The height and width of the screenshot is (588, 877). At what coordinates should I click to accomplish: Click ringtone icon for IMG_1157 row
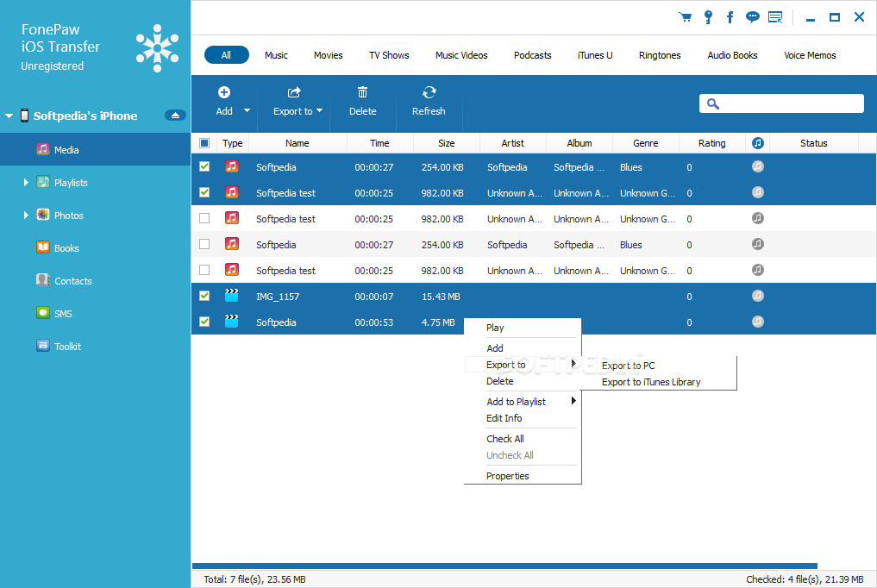758,296
